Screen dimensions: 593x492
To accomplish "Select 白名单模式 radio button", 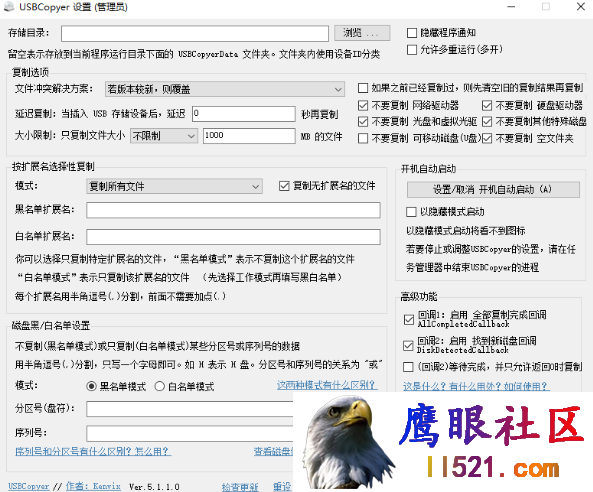I will point(160,386).
